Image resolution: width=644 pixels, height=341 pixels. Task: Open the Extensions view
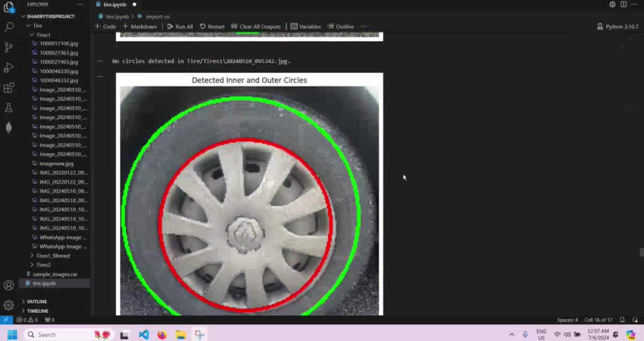pyautogui.click(x=8, y=88)
